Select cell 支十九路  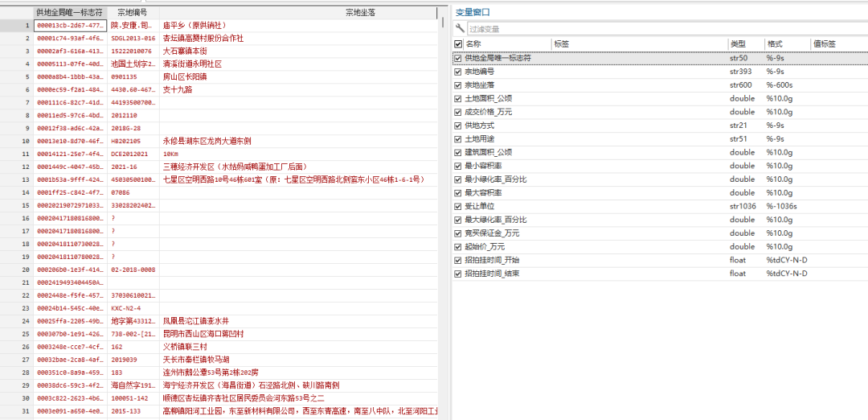(299, 90)
